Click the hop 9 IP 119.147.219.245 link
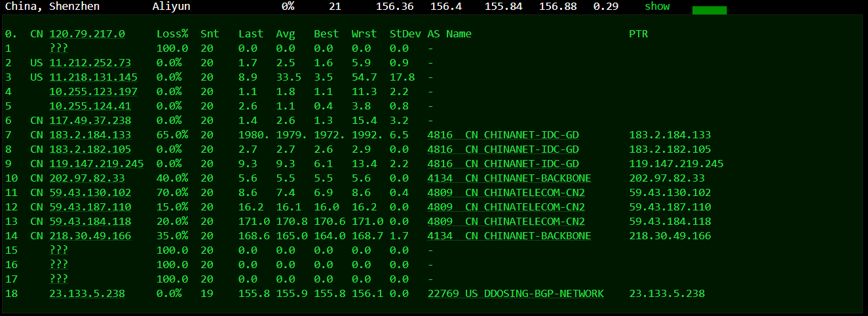The height and width of the screenshot is (316, 868). coord(96,164)
